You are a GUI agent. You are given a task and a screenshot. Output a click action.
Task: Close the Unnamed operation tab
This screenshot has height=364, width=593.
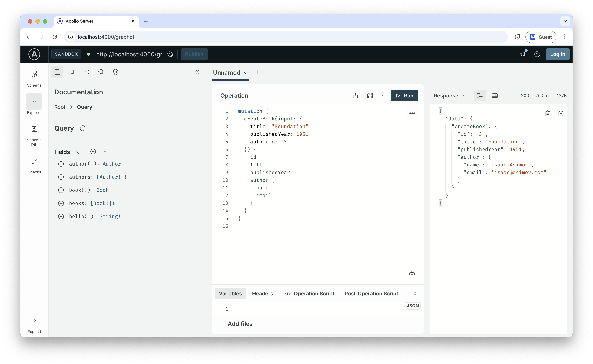point(245,73)
